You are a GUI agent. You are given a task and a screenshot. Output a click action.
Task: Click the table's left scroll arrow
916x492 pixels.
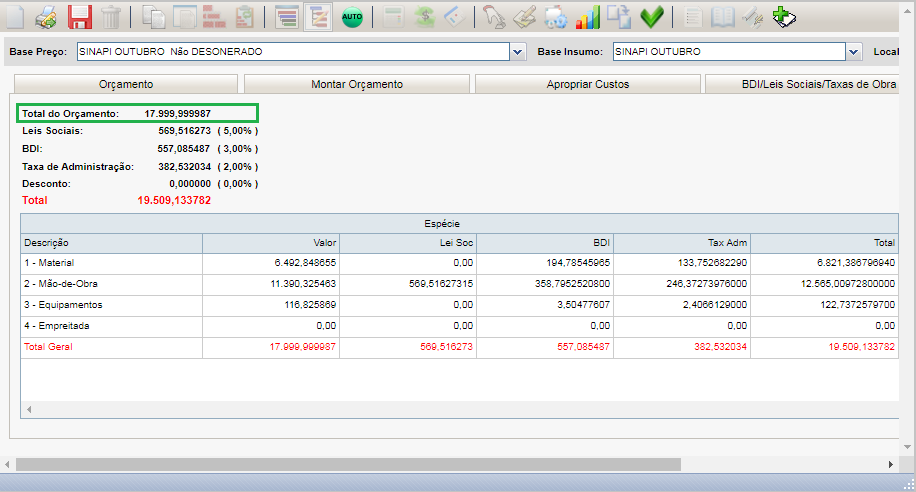point(29,410)
